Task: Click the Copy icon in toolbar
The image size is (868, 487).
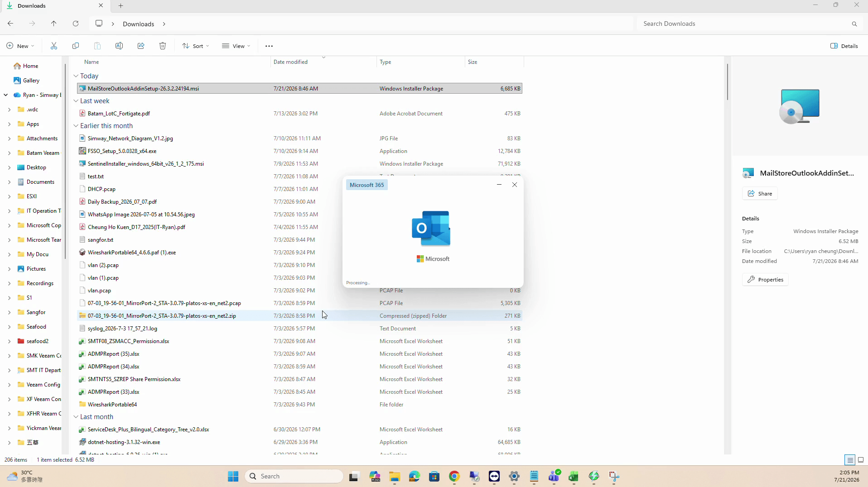Action: (x=76, y=46)
